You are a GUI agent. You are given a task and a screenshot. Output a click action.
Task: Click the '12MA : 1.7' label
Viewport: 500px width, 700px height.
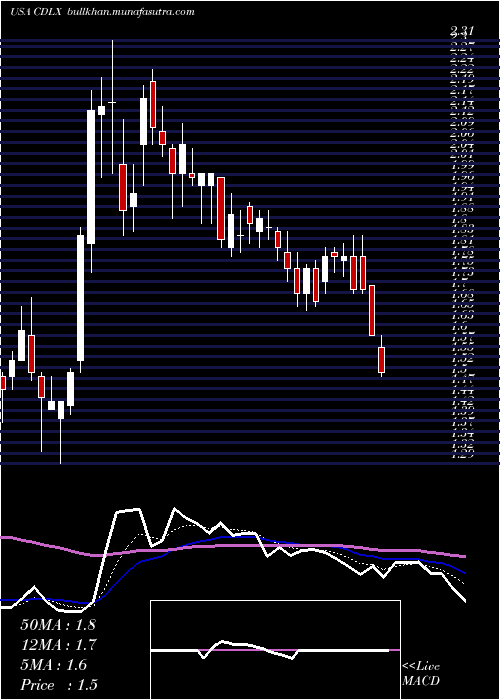tap(59, 644)
